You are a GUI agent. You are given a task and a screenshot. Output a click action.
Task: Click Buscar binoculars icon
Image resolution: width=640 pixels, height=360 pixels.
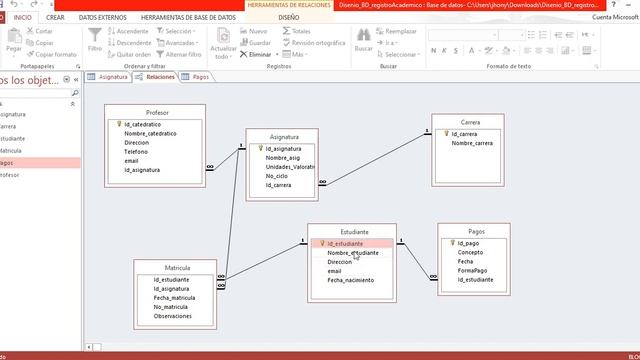click(363, 35)
